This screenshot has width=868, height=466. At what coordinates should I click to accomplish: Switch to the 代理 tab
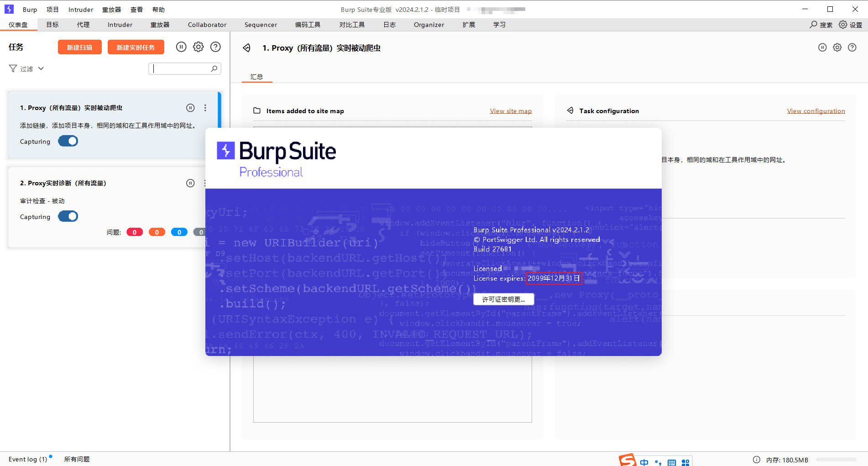[83, 25]
